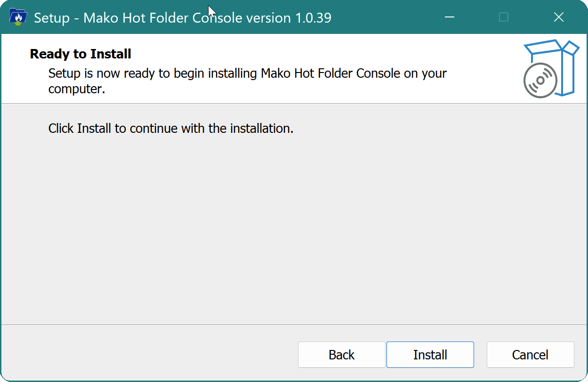Click the "Click Install to continue" message

click(x=171, y=129)
